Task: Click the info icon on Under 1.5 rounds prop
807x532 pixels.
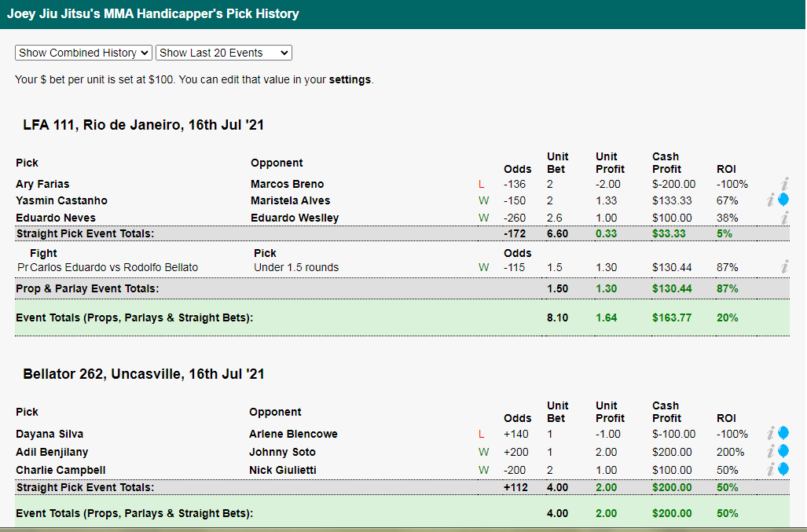Action: pyautogui.click(x=784, y=266)
